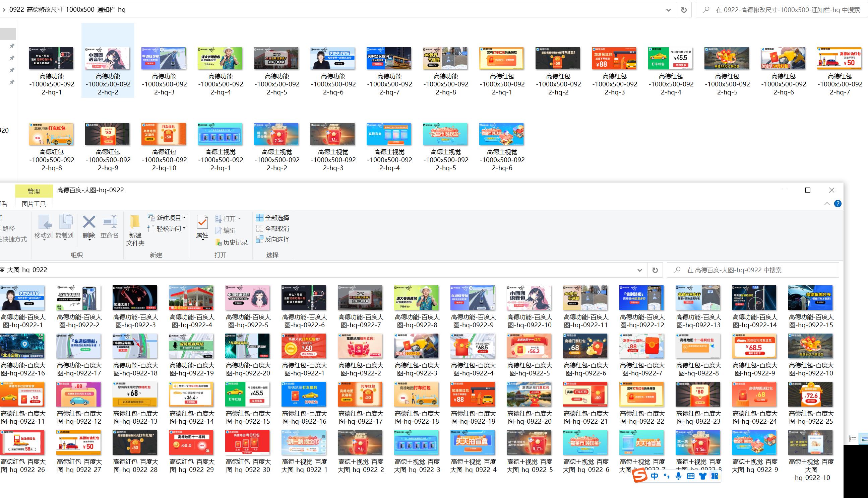Viewport: 868px width, 498px height.
Task: Click the blue help question mark icon
Action: click(838, 204)
